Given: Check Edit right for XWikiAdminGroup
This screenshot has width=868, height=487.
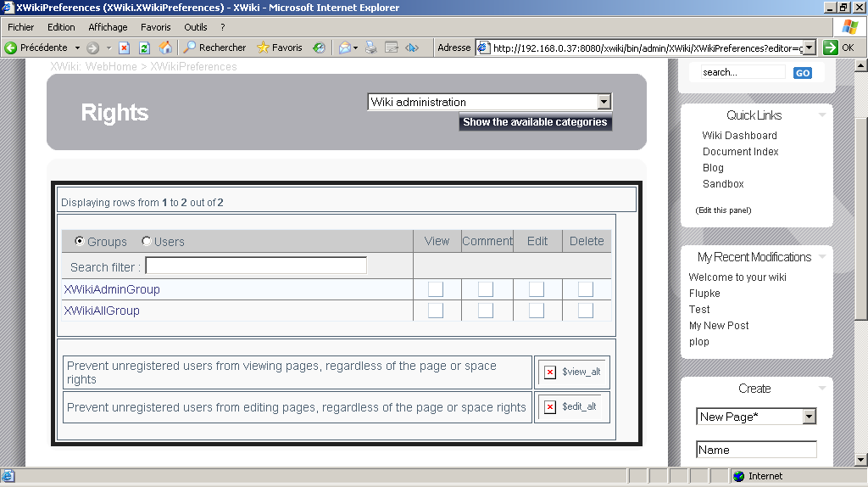Looking at the screenshot, I should tap(537, 289).
